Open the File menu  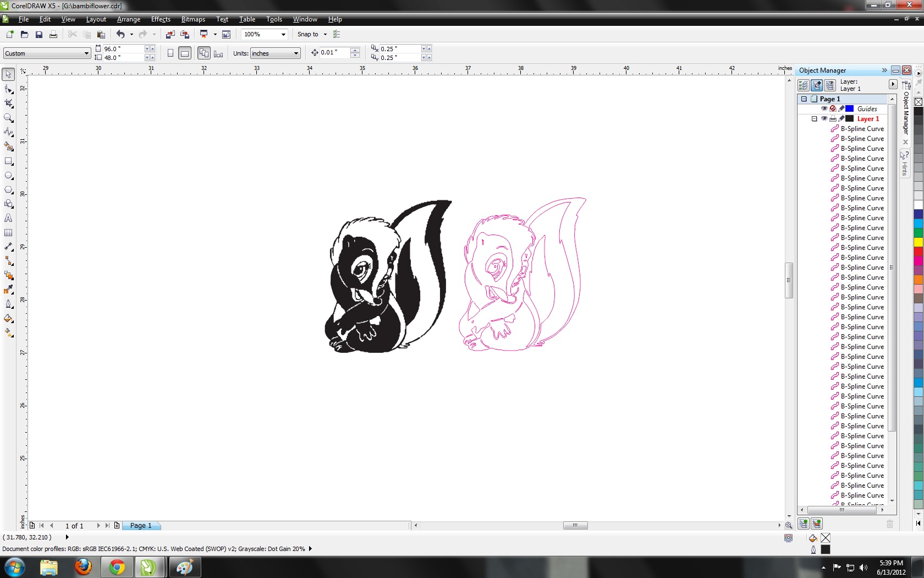coord(23,19)
